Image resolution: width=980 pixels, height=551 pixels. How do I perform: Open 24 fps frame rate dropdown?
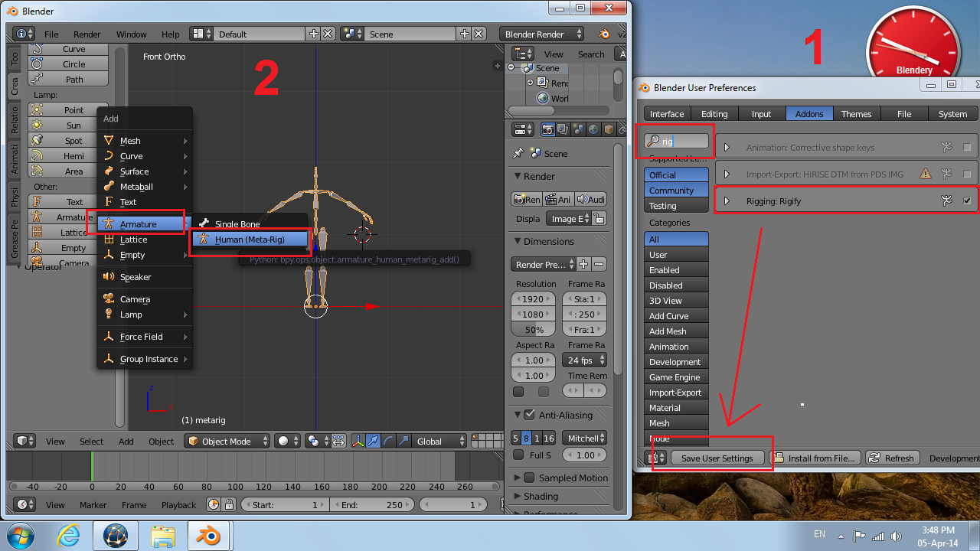click(585, 360)
